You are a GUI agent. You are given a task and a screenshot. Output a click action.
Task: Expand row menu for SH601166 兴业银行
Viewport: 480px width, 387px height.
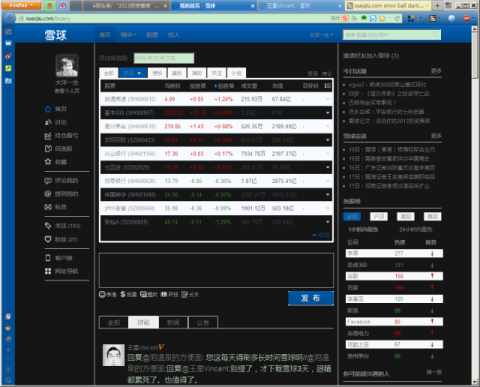pyautogui.click(x=328, y=154)
